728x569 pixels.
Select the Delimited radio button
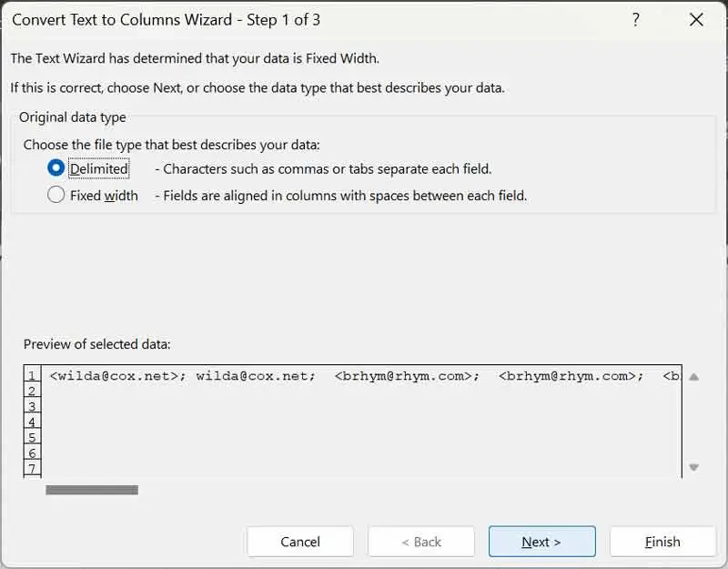point(56,168)
